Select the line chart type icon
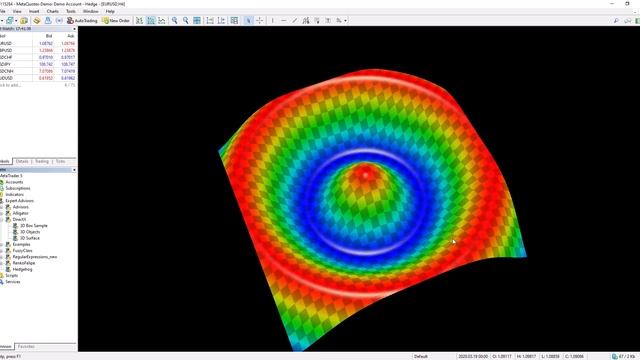Screen dimensions: 640x360 tap(162, 20)
